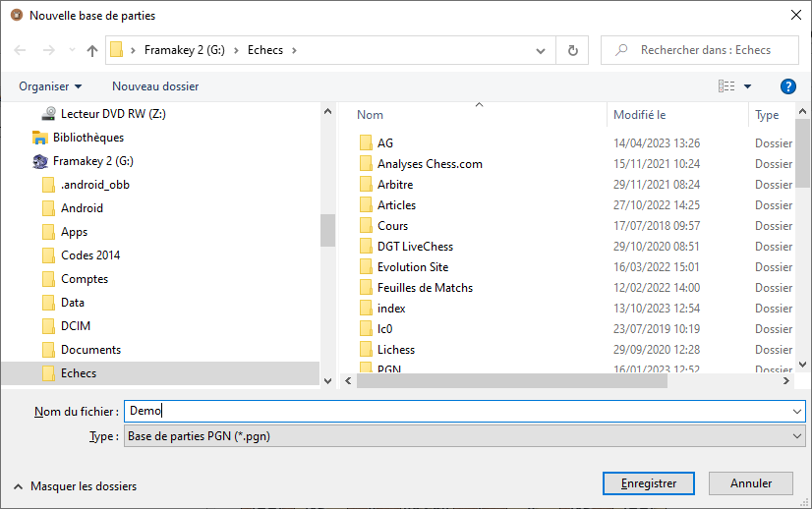Sort files by the Modifié le column
This screenshot has height=509, width=812.
(x=639, y=115)
